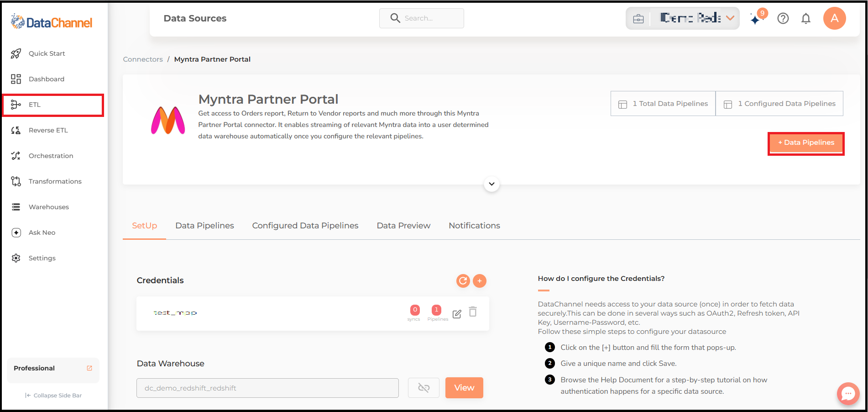Click the unlink warehouse icon button
This screenshot has width=868, height=412.
[424, 388]
